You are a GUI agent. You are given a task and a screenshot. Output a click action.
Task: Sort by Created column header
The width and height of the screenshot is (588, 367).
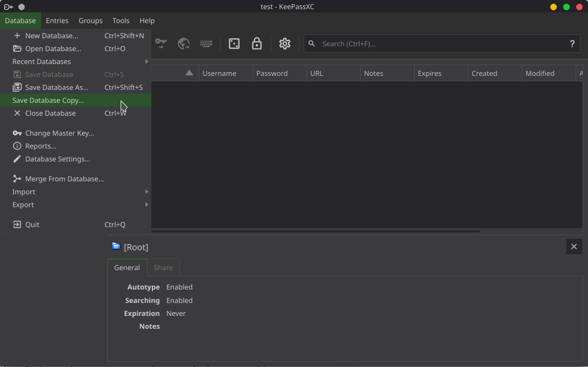coord(495,73)
